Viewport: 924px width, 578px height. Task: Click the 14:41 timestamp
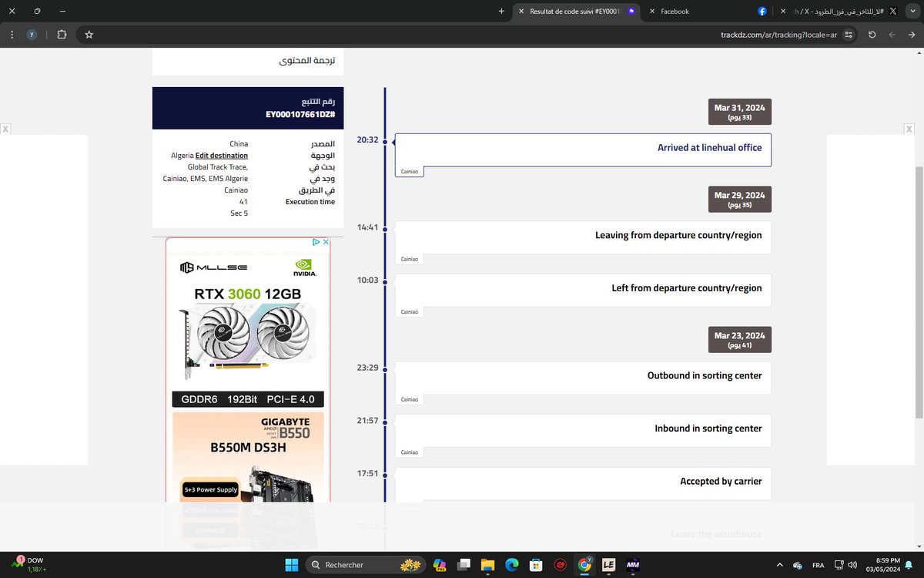click(x=367, y=227)
